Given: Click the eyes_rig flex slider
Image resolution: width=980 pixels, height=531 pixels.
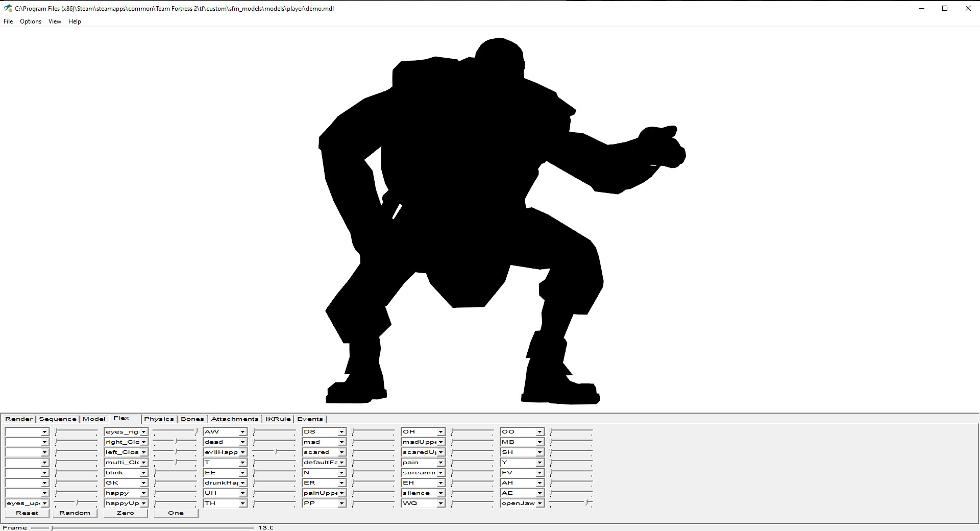Looking at the screenshot, I should pos(175,431).
